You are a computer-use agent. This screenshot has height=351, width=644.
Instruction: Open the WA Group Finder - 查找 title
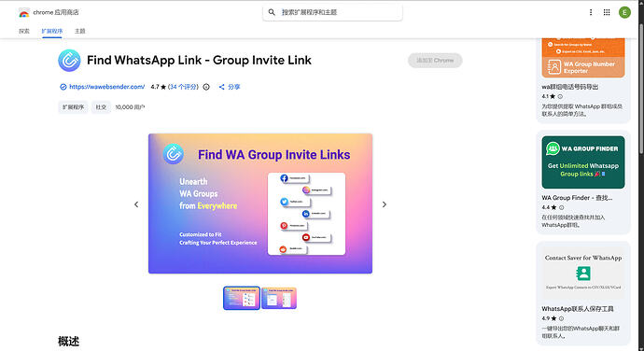(x=577, y=198)
